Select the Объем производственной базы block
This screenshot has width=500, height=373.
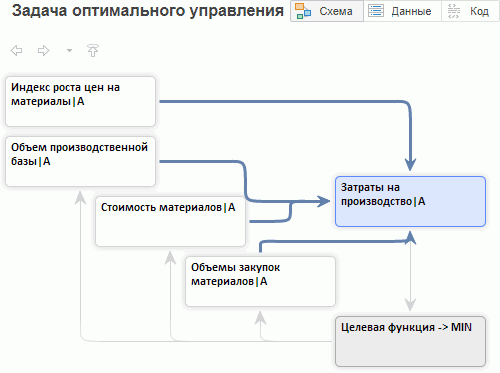coord(80,161)
